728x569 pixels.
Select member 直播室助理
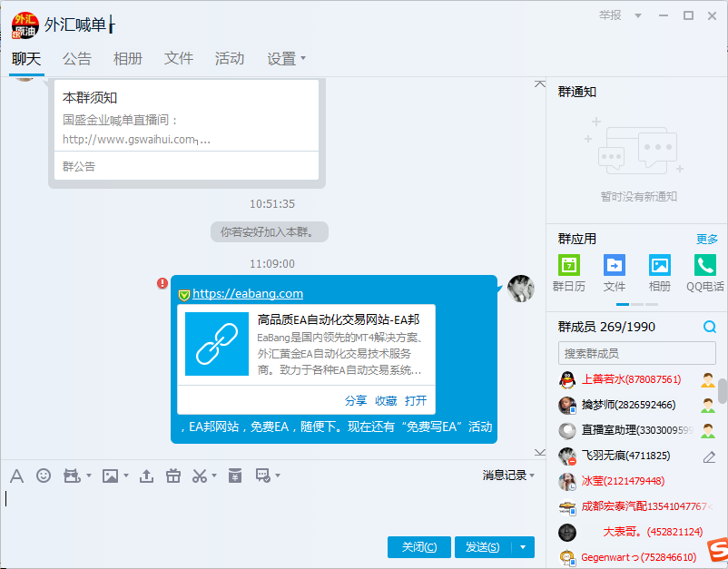pos(637,431)
